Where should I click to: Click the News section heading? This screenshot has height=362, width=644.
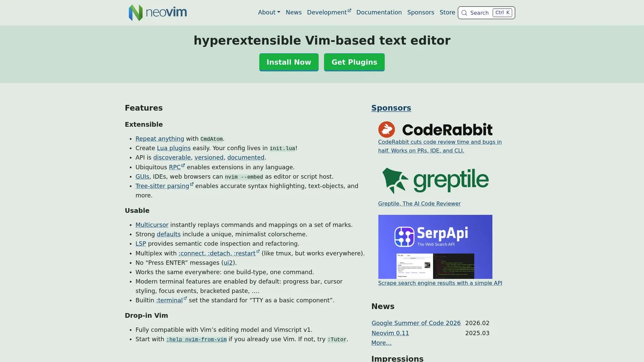(383, 307)
